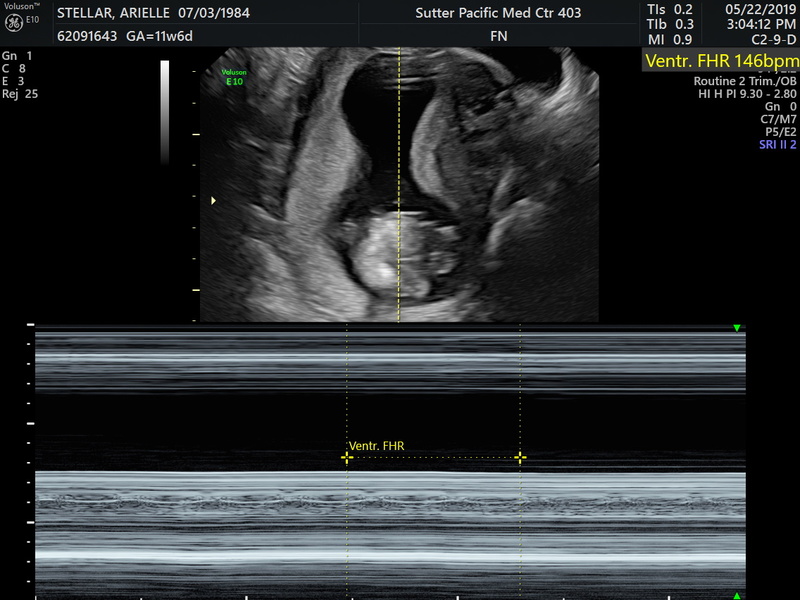The width and height of the screenshot is (800, 600).
Task: Select the Routine 2 Trim./OB preset label
Action: click(x=745, y=81)
